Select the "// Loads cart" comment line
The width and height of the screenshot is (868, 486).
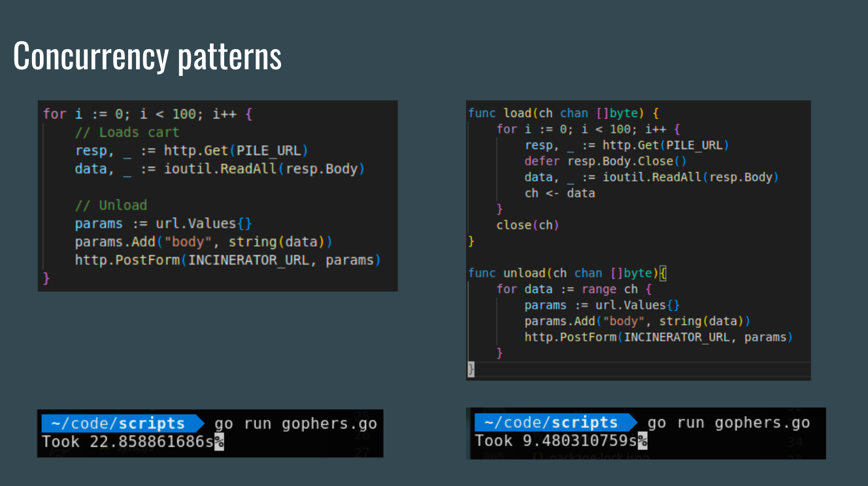(x=127, y=132)
